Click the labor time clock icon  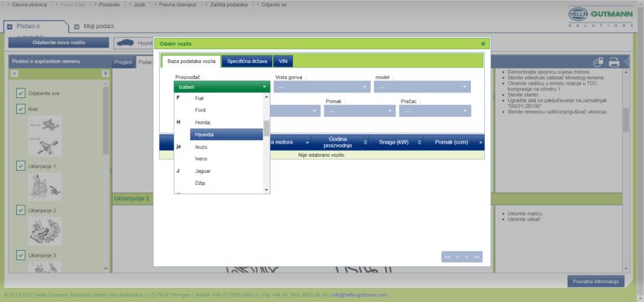point(598,62)
